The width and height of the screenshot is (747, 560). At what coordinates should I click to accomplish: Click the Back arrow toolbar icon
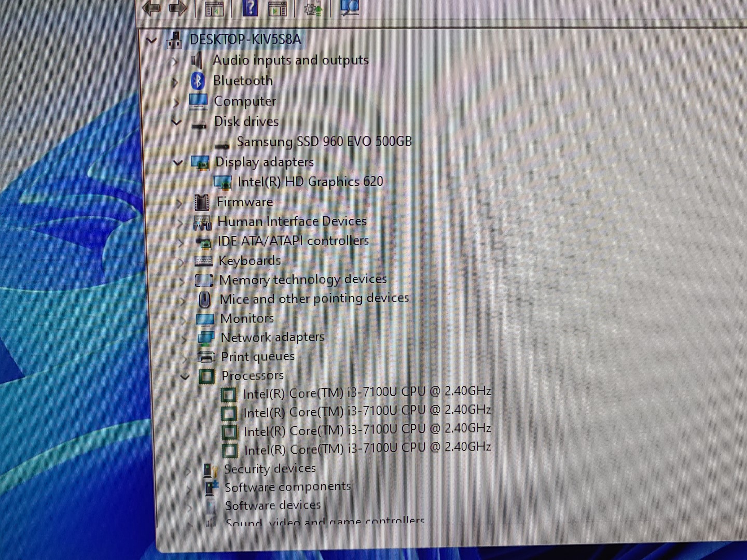[151, 8]
